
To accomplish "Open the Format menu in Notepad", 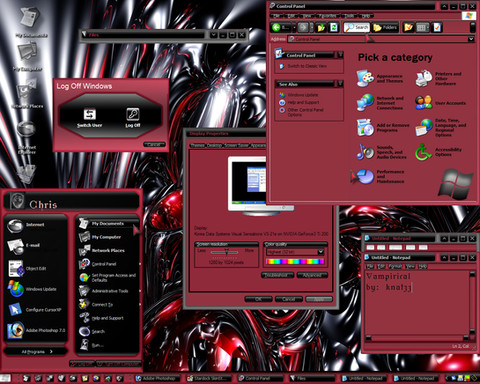I will tap(395, 266).
